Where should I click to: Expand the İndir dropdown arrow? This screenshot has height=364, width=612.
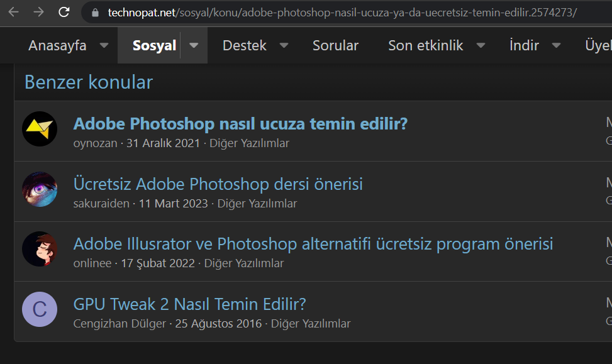[556, 45]
